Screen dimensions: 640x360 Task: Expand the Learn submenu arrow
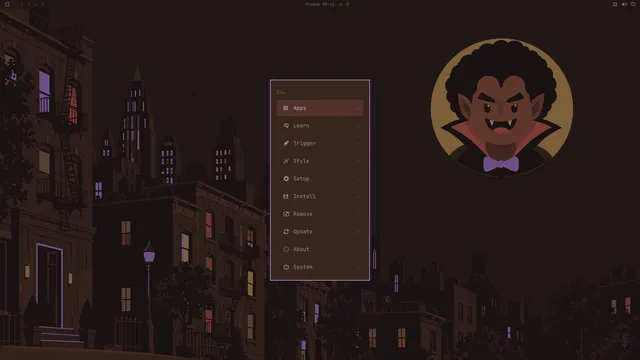pos(358,126)
